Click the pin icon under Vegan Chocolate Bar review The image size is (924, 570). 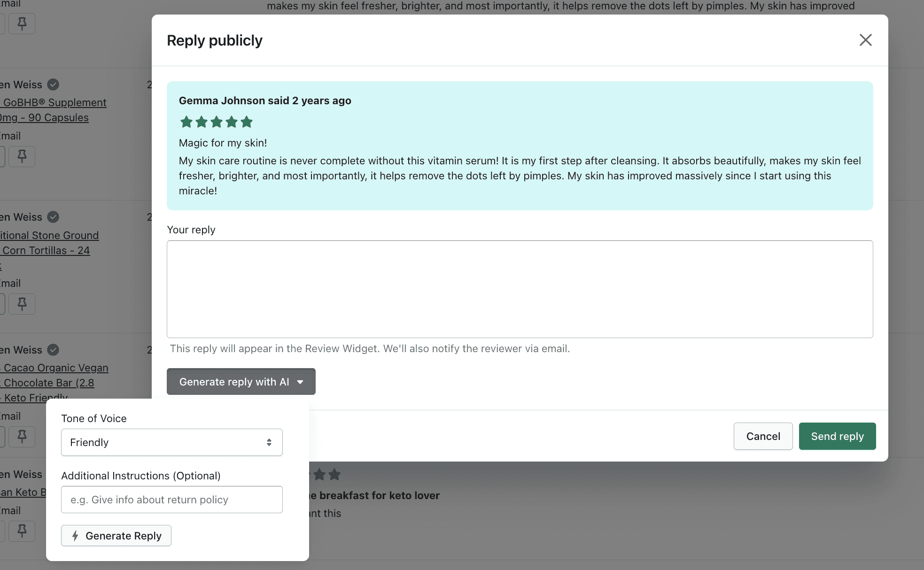(x=22, y=436)
